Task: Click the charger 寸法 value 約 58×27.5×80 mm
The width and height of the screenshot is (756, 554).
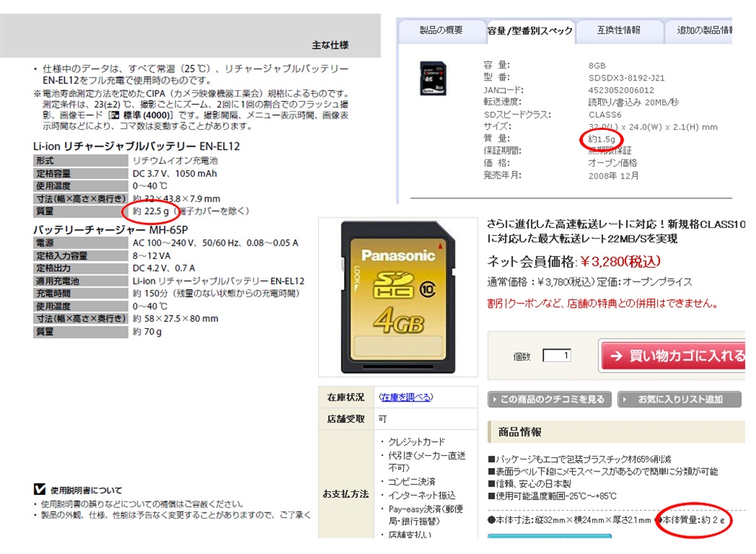Action: click(x=176, y=319)
